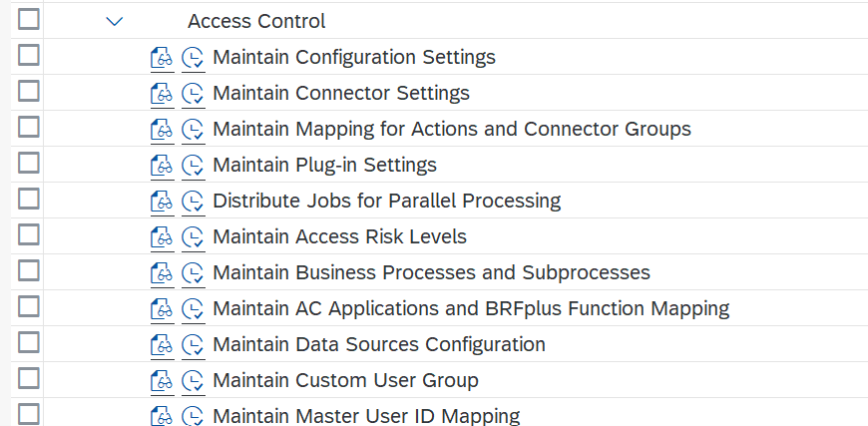
Task: Open documentation icon for Maintain Plug-in Settings
Action: click(162, 165)
